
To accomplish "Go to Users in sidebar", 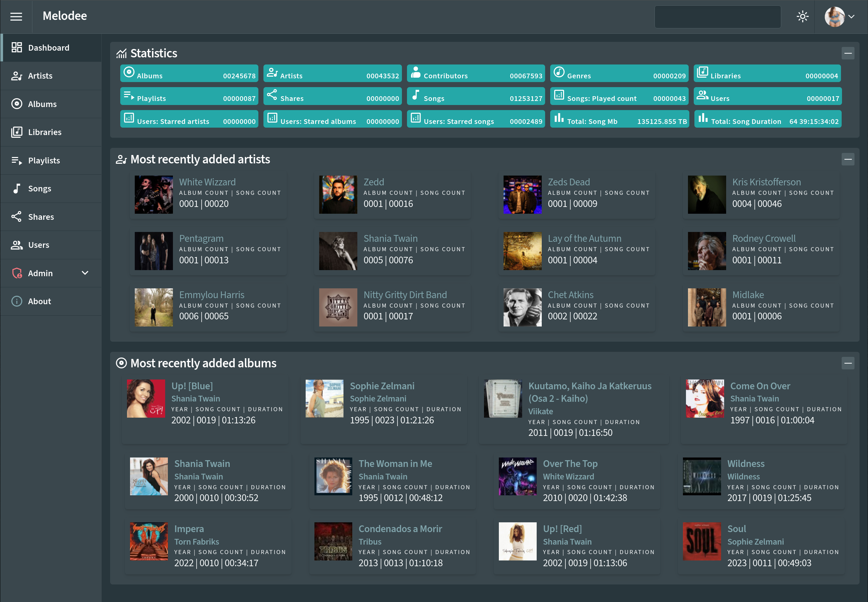I will pos(39,245).
